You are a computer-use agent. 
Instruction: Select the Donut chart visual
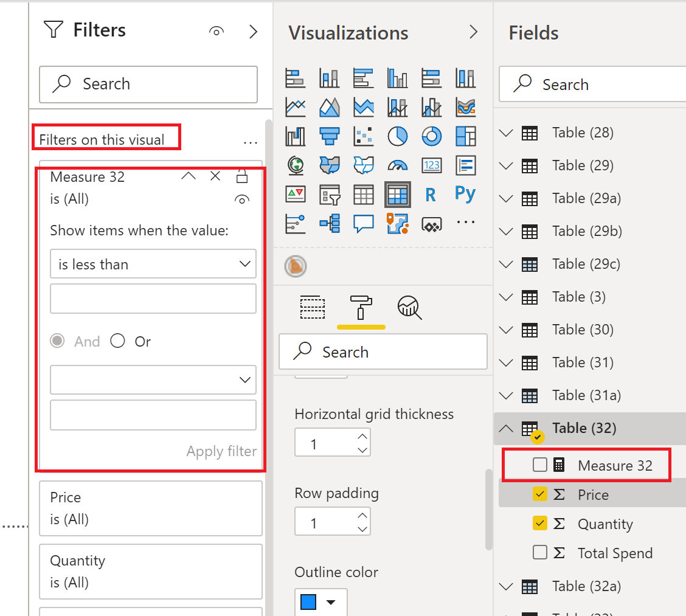pyautogui.click(x=431, y=136)
